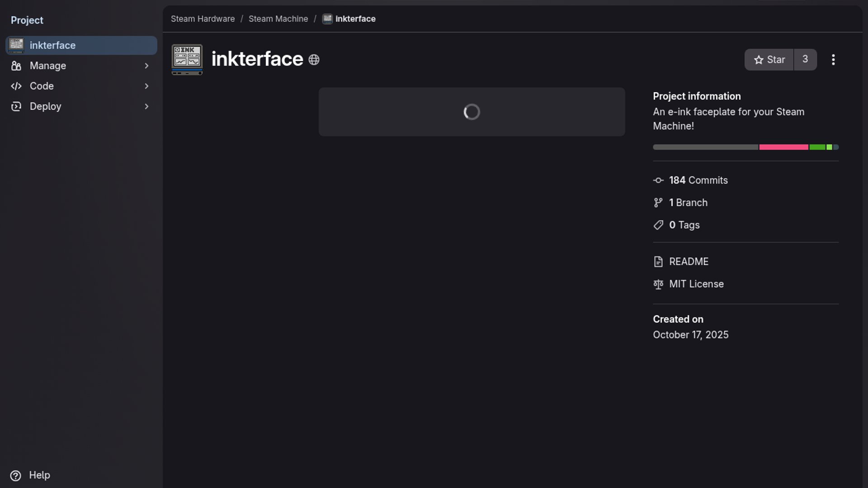Screen dimensions: 868x488
Task: Click the loading spinner
Action: [x=472, y=112]
